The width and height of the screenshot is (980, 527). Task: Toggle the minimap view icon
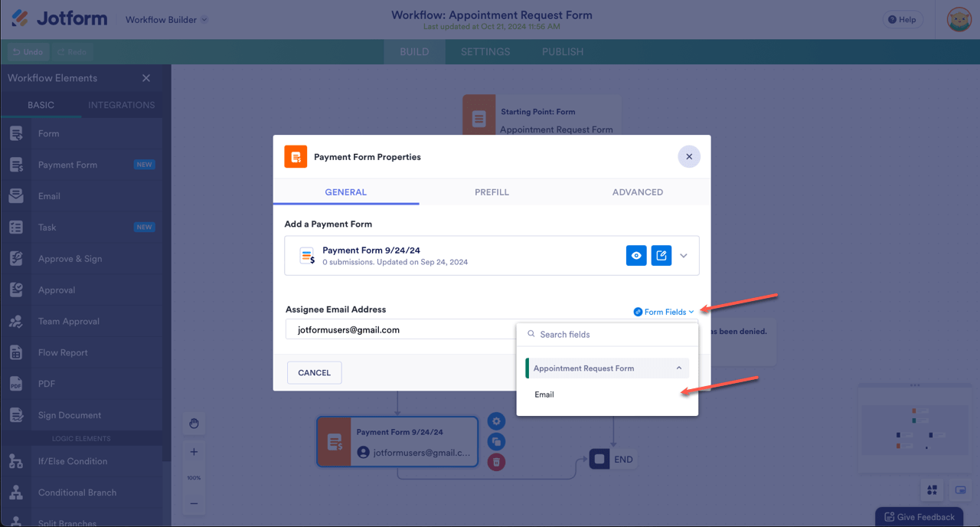tap(960, 490)
